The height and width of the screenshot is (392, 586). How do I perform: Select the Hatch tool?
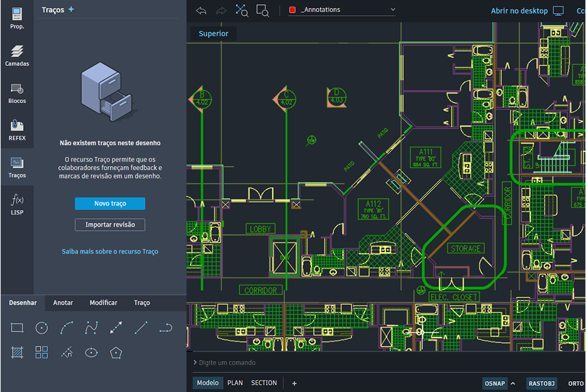pyautogui.click(x=16, y=352)
